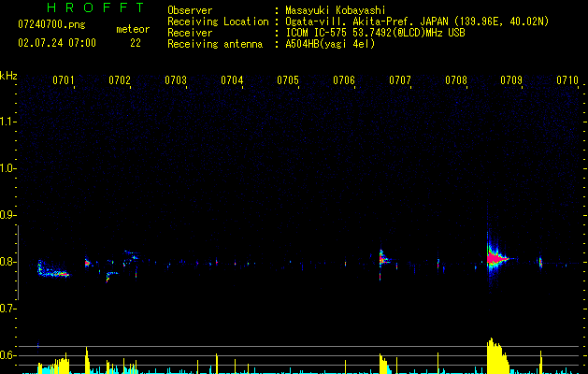Click the yellow intensity peak just before 0707
This screenshot has width=588, height=374.
coord(383,364)
